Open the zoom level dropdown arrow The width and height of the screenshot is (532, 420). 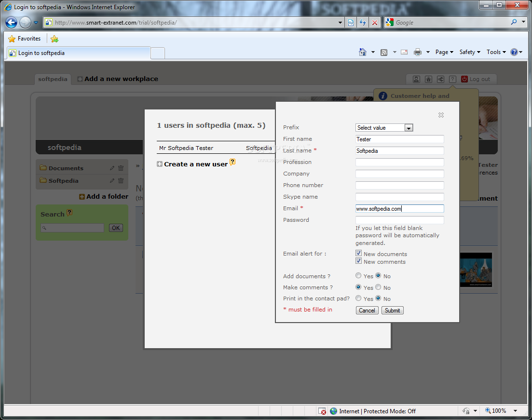click(516, 411)
